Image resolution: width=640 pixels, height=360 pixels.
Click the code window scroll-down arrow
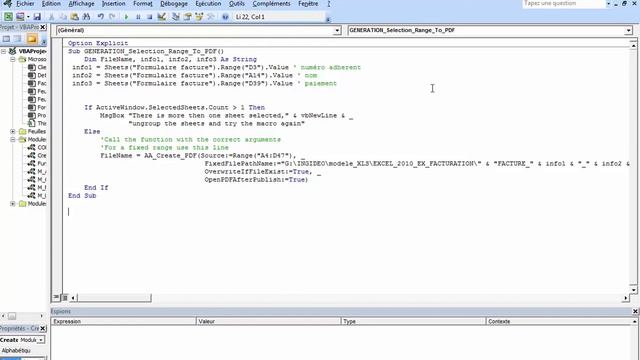click(x=633, y=290)
